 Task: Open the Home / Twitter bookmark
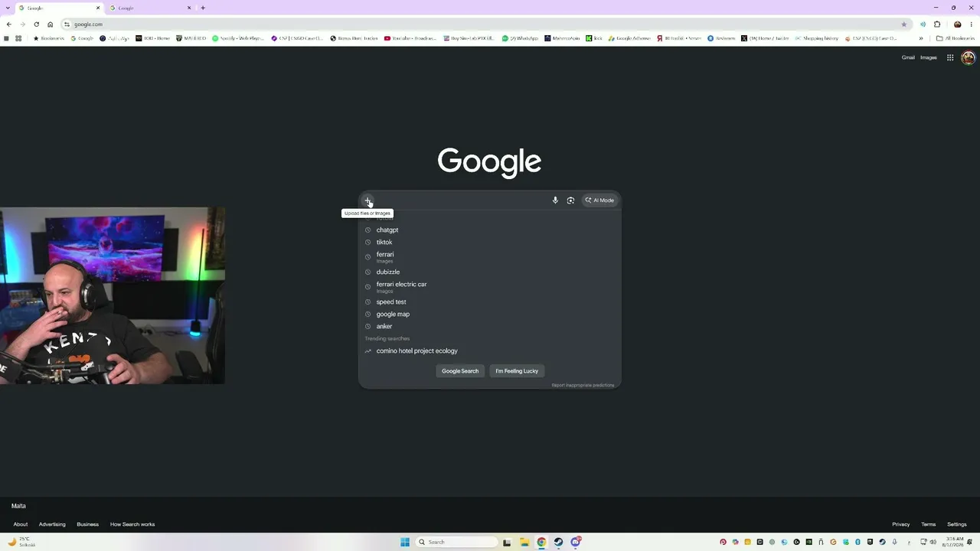coord(765,38)
